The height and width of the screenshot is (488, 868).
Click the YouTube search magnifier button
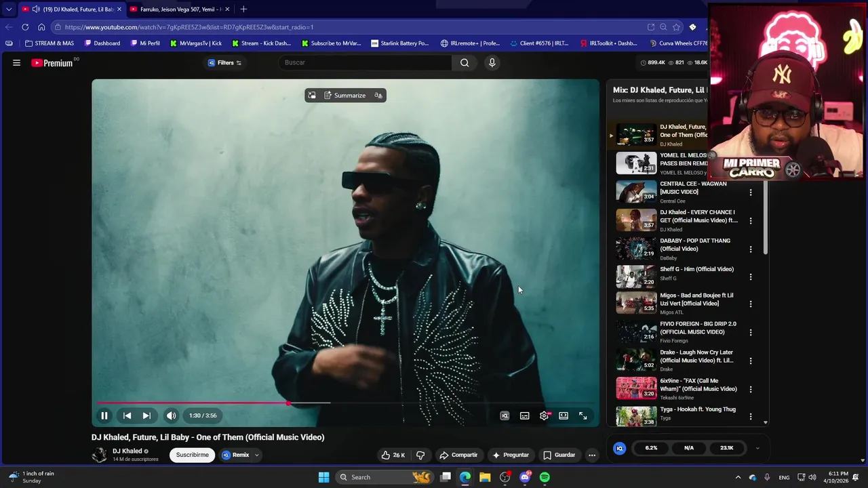click(x=465, y=62)
